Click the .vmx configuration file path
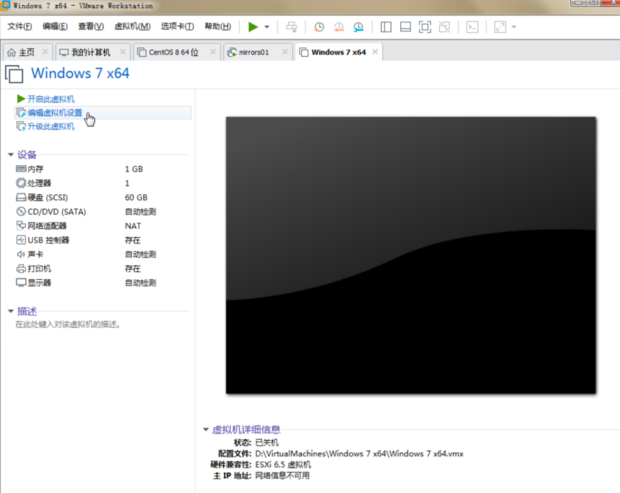Image resolution: width=620 pixels, height=493 pixels. (359, 453)
